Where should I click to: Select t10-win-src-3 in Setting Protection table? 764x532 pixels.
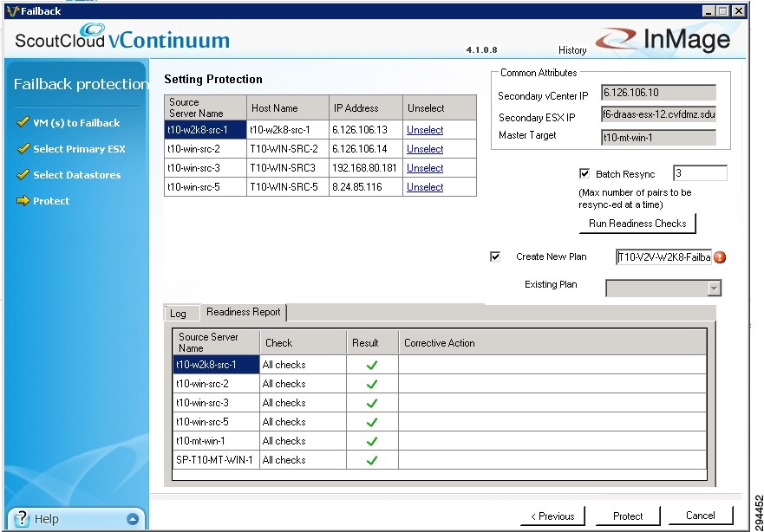point(206,168)
